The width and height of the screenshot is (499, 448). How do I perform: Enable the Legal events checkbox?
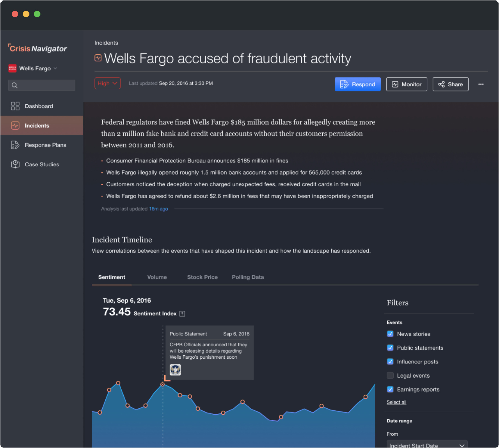point(390,375)
